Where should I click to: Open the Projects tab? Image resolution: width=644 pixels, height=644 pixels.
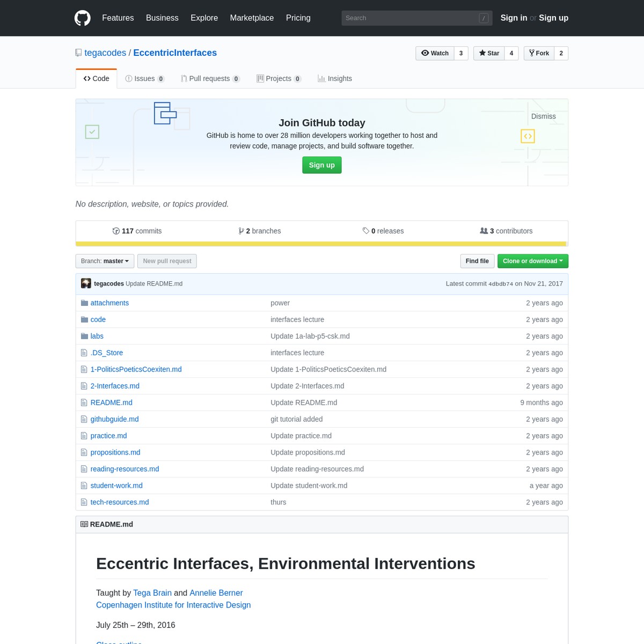[x=279, y=78]
